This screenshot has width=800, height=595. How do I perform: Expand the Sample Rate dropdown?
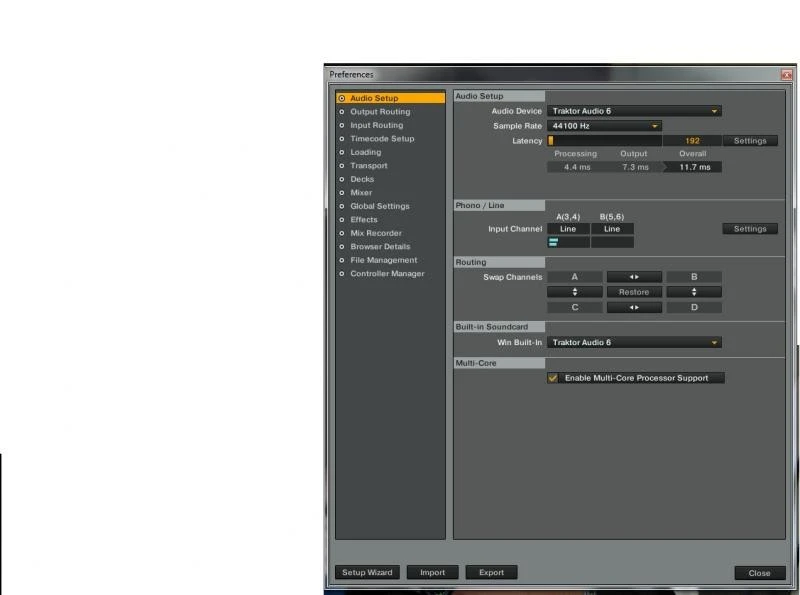[x=604, y=126]
